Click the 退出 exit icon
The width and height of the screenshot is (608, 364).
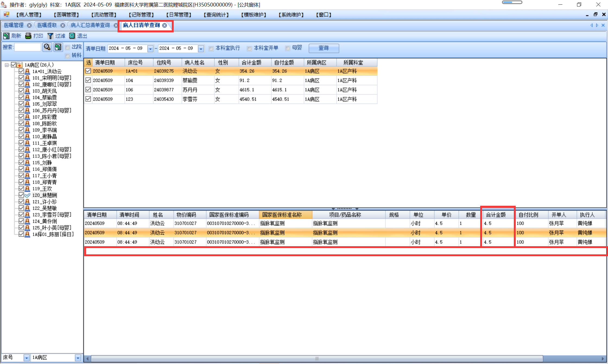coord(72,36)
